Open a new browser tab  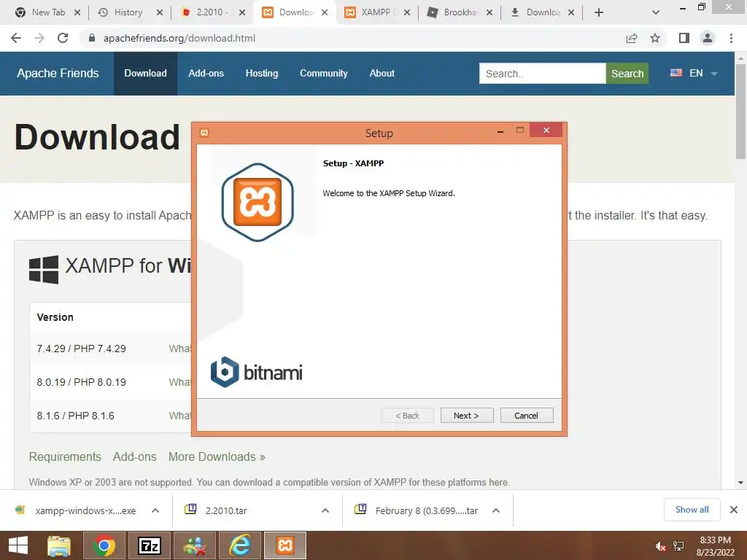(599, 13)
